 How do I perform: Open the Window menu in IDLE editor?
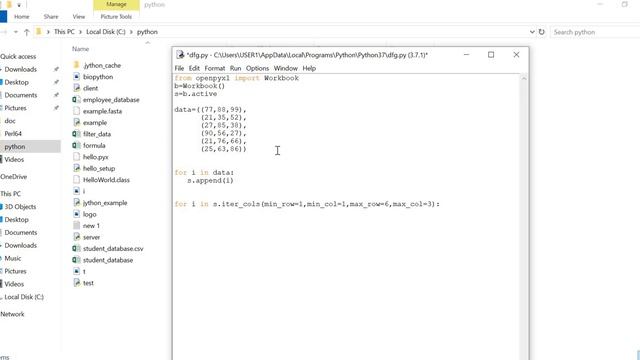point(286,68)
